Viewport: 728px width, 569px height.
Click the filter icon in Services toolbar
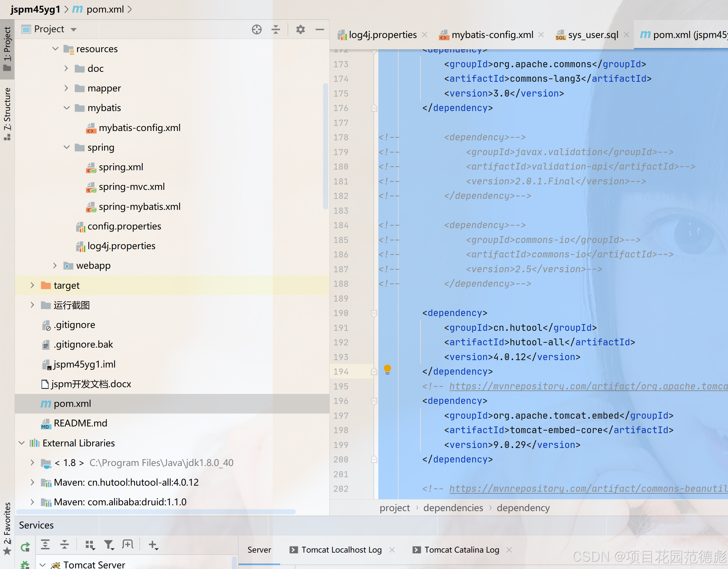click(x=109, y=545)
